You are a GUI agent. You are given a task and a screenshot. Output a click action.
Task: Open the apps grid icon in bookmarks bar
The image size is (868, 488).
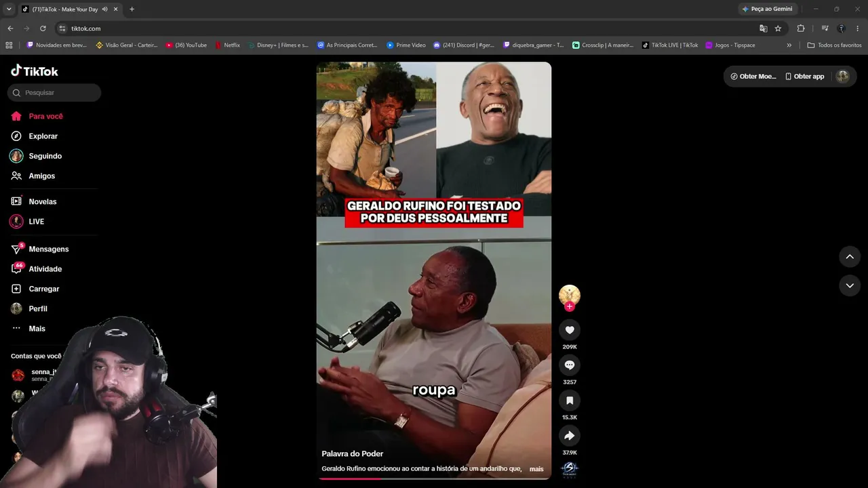coord(9,45)
